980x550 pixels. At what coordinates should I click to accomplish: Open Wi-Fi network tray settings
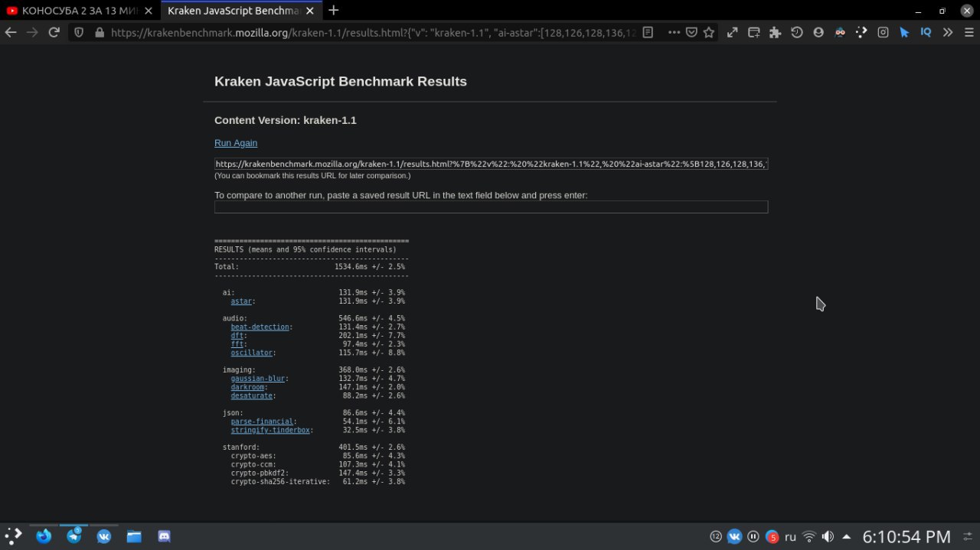809,536
